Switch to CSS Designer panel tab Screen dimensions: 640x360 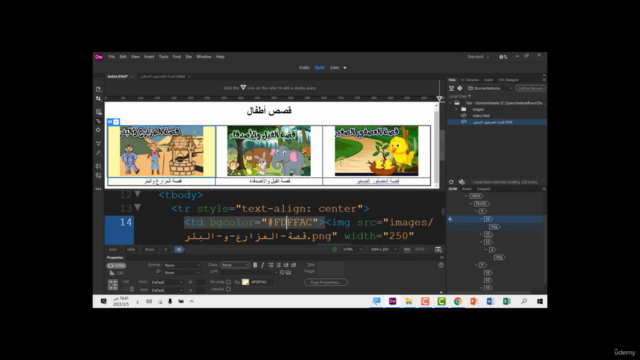(509, 80)
